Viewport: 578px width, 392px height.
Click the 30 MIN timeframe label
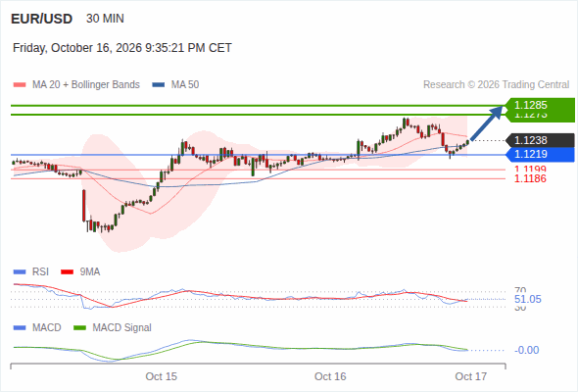[x=105, y=19]
